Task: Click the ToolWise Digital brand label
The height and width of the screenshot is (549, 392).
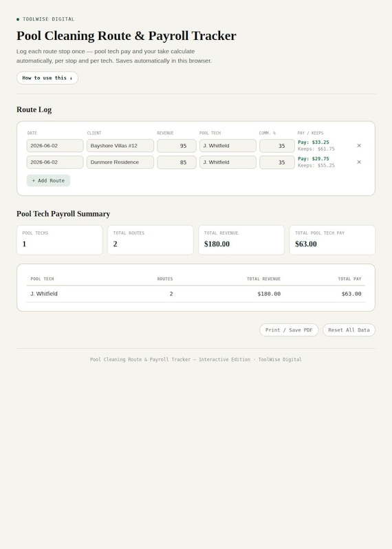Action: point(48,19)
